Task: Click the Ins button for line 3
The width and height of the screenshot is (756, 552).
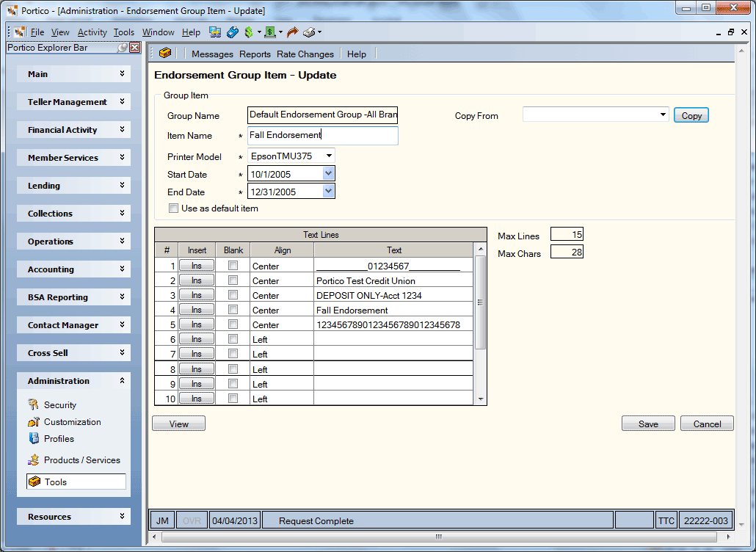Action: coord(197,295)
